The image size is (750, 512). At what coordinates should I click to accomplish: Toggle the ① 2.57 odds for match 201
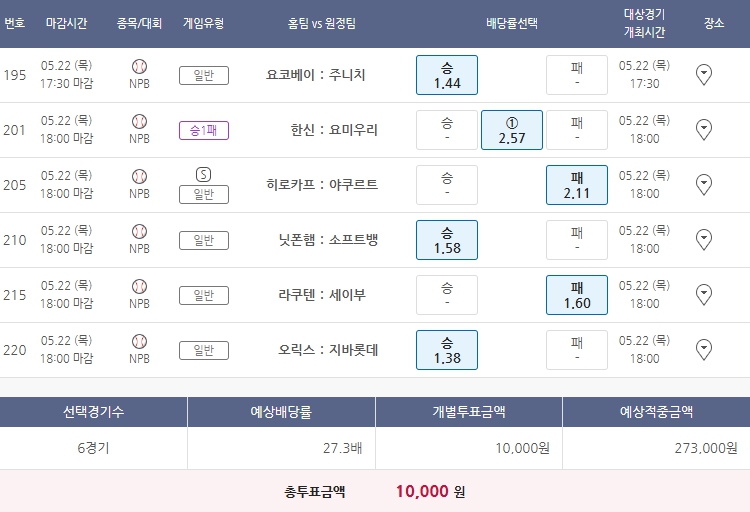coord(512,130)
